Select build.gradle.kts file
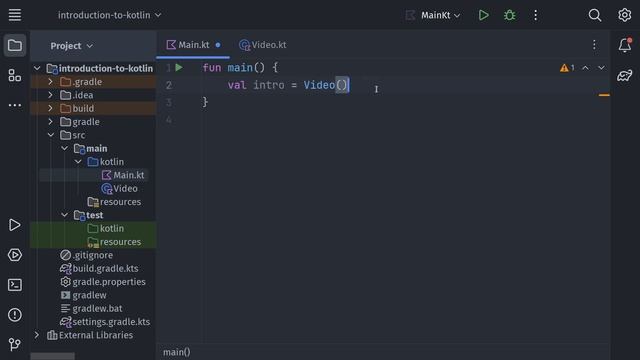The height and width of the screenshot is (360, 640). click(x=99, y=268)
